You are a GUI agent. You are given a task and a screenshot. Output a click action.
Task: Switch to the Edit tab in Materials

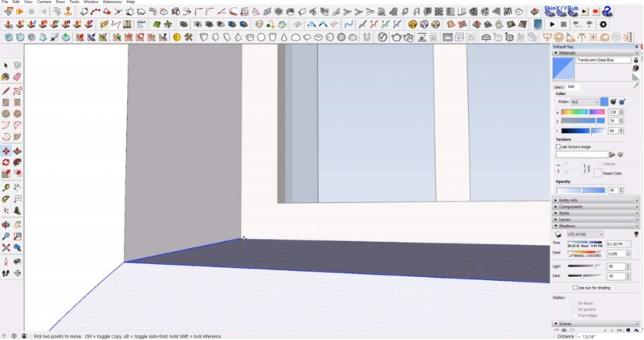(571, 86)
